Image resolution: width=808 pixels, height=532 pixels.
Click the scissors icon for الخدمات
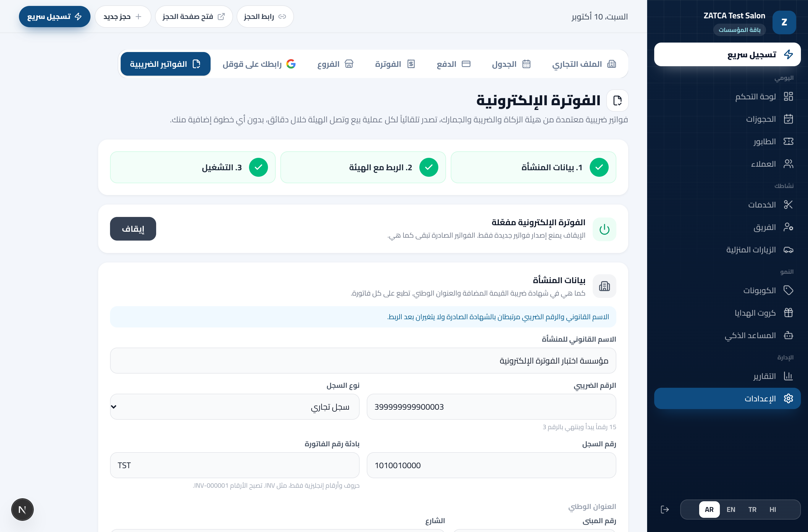click(x=788, y=205)
